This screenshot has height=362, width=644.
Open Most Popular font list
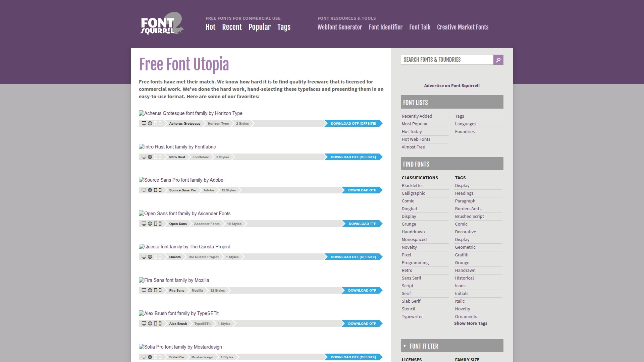coord(415,124)
